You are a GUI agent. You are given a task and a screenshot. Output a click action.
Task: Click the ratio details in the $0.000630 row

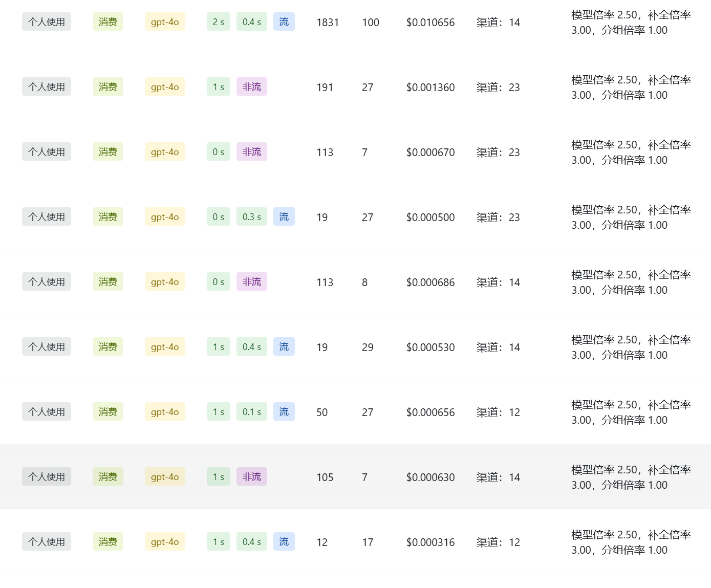(x=631, y=477)
